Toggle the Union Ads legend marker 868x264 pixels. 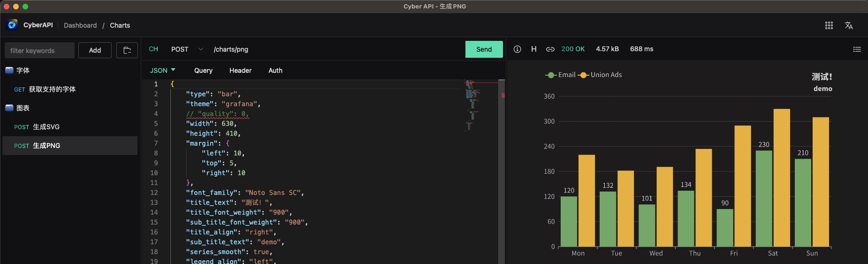click(x=583, y=75)
